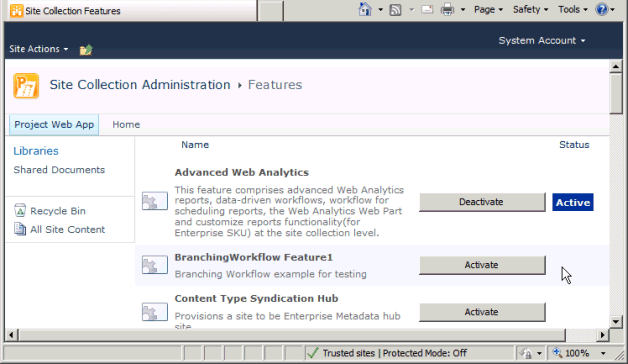
Task: Open the Print options dropdown arrow
Action: tap(463, 10)
